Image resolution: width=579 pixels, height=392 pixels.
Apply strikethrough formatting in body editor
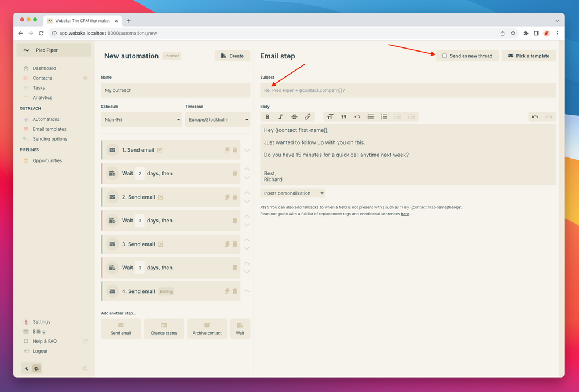294,116
